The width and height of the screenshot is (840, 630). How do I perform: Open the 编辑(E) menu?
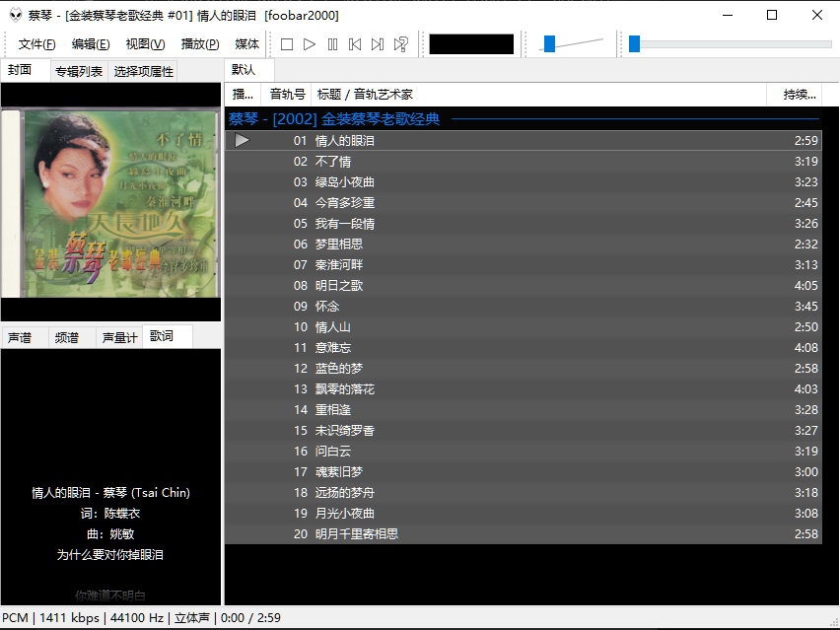[x=91, y=44]
